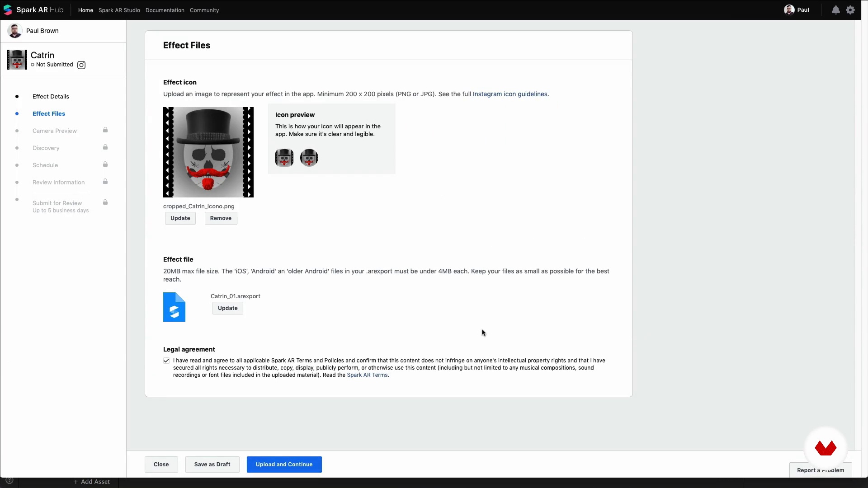Open Spark AR Studio menu item
Image resolution: width=868 pixels, height=488 pixels.
click(119, 10)
